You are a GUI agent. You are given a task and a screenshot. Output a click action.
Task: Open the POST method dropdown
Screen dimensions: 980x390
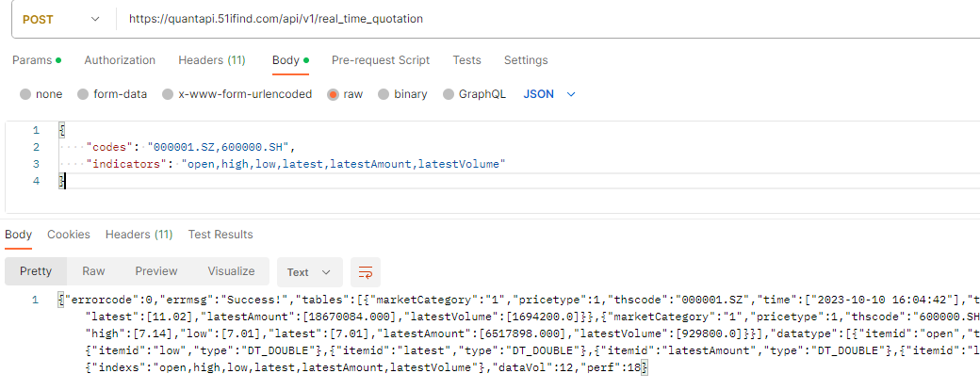point(59,19)
